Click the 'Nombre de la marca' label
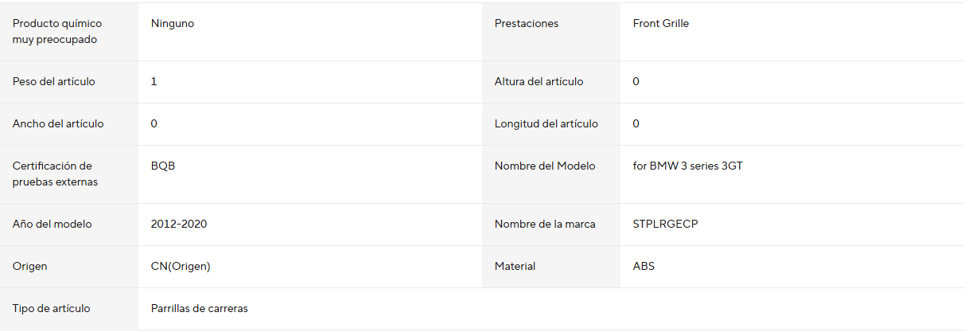The height and width of the screenshot is (332, 980). pyautogui.click(x=545, y=225)
